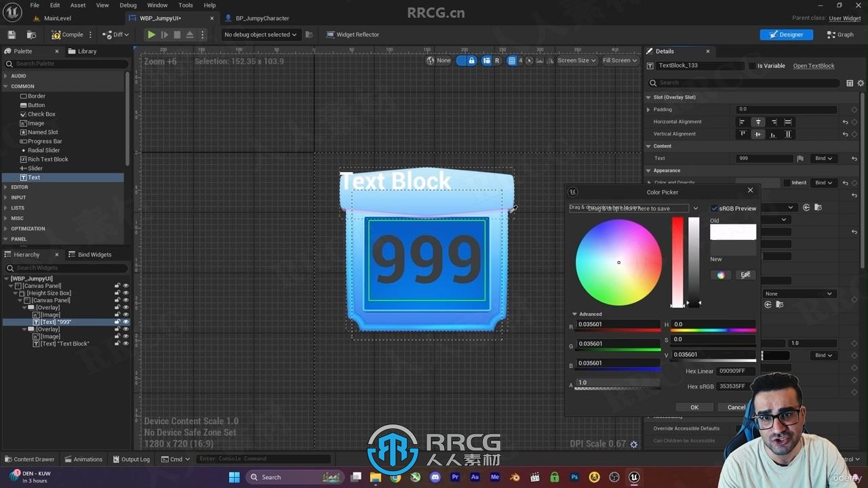
Task: Open the Library tab
Action: 83,51
